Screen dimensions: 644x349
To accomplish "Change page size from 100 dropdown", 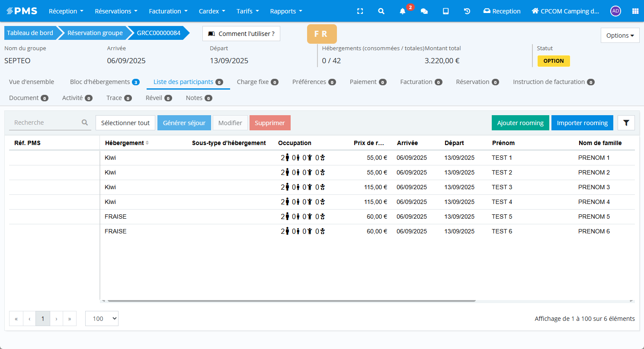I will 102,318.
